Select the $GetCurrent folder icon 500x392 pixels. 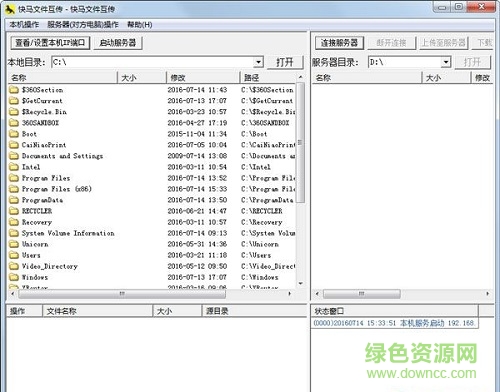tap(14, 101)
